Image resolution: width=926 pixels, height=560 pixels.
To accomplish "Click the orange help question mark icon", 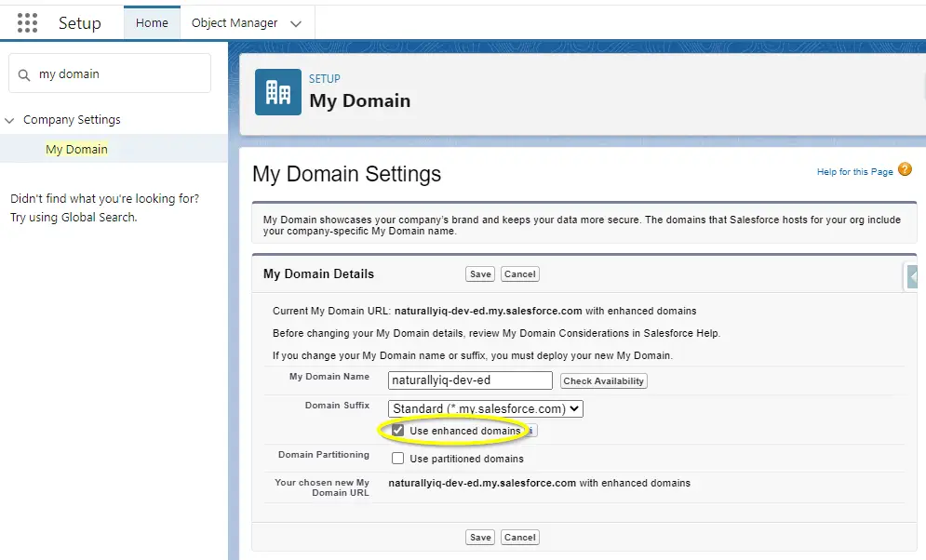I will pos(905,170).
